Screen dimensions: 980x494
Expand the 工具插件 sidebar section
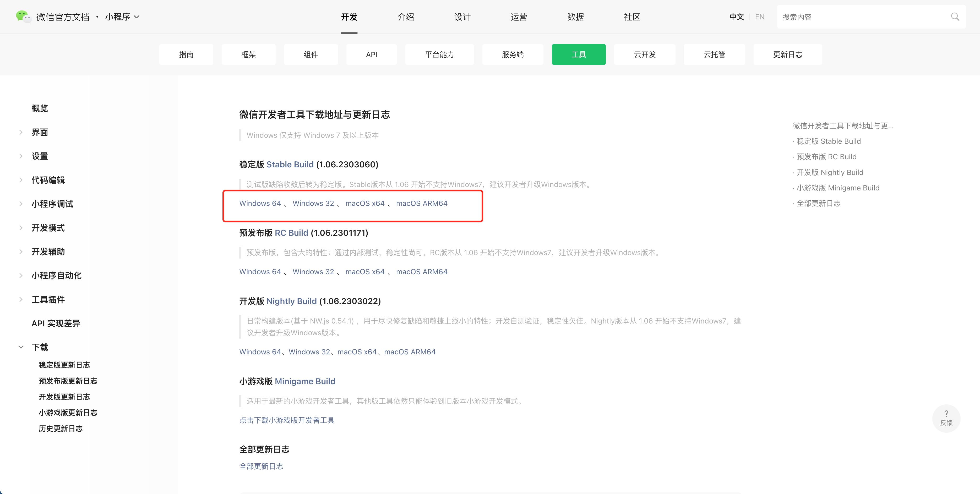click(x=21, y=300)
